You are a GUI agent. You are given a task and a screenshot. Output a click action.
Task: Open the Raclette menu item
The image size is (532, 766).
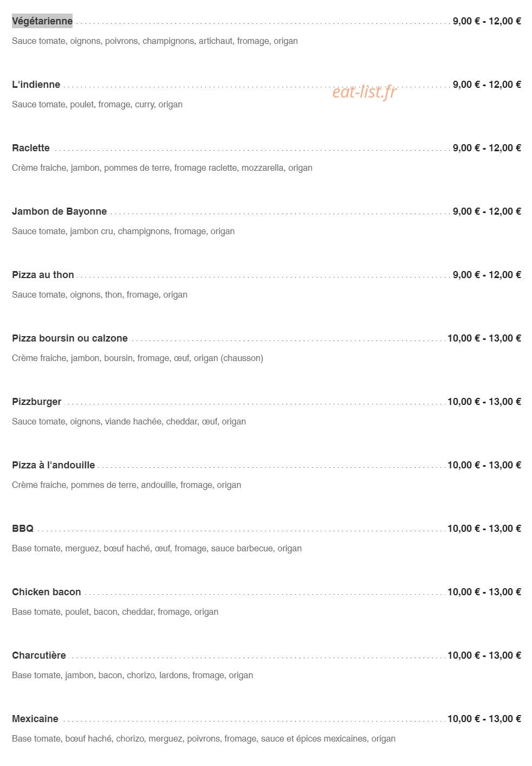[31, 148]
